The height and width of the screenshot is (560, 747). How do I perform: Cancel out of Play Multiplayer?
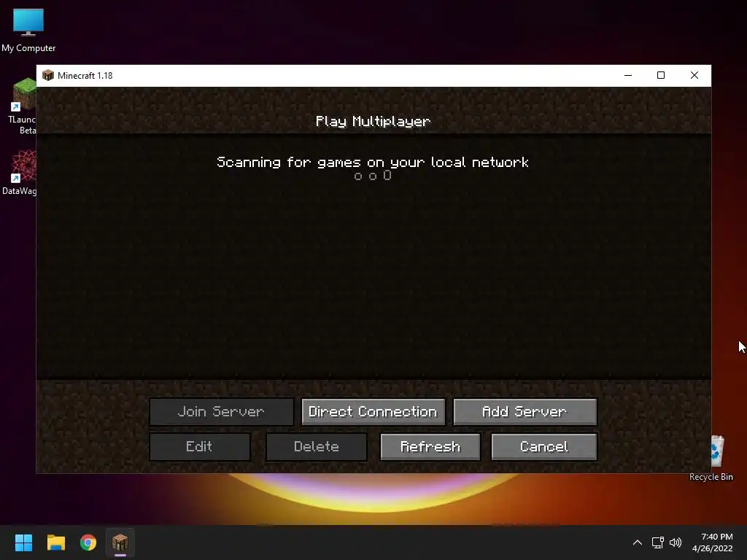pyautogui.click(x=543, y=447)
